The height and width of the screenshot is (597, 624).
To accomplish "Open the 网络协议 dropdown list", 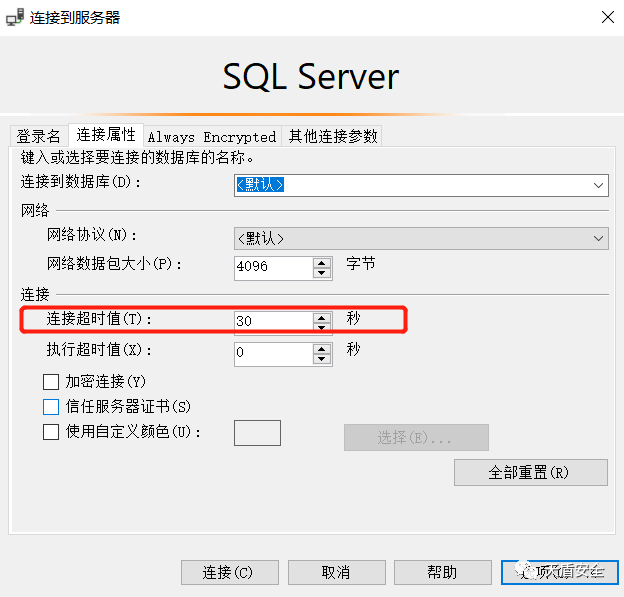I will click(x=598, y=238).
